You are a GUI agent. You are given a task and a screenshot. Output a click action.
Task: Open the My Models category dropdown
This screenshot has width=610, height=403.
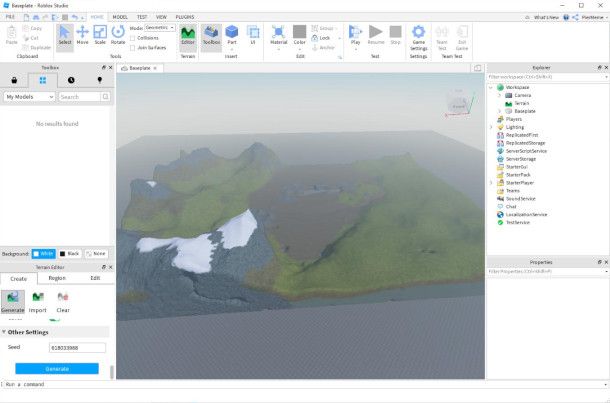click(x=29, y=97)
